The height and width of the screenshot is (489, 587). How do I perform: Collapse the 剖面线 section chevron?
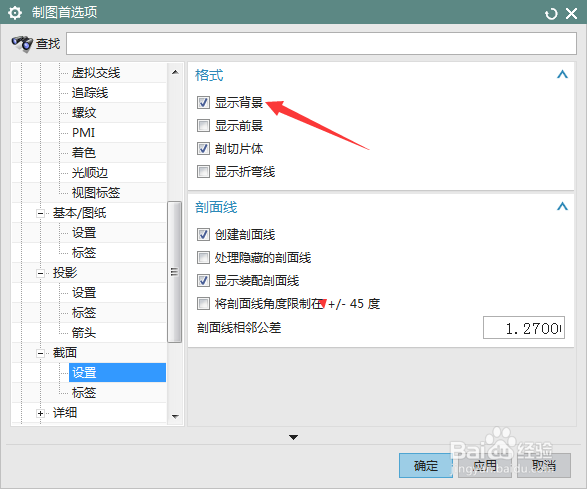point(562,206)
